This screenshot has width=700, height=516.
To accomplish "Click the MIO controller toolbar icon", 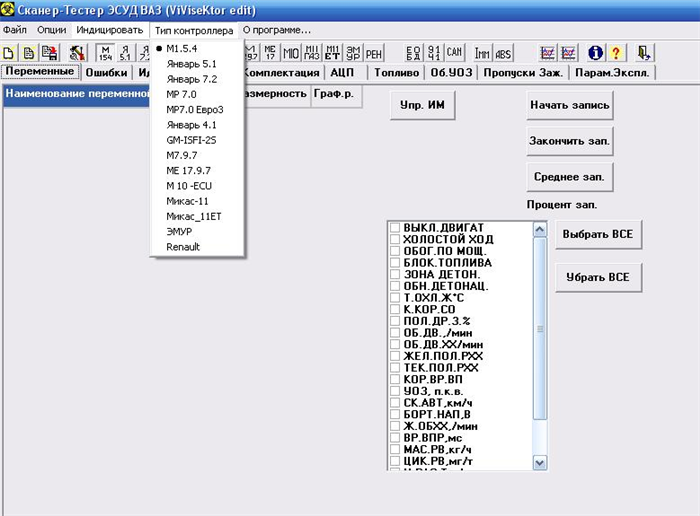I will coord(291,54).
